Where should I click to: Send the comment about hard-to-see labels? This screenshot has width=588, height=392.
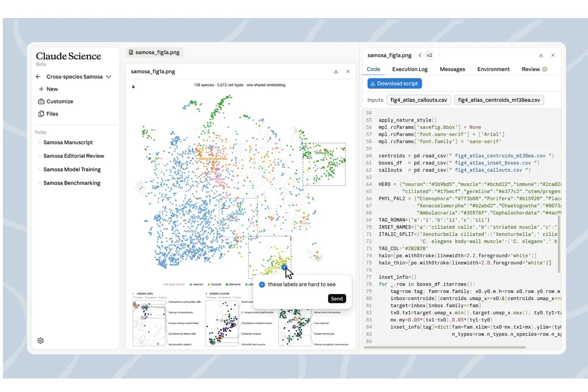[337, 298]
